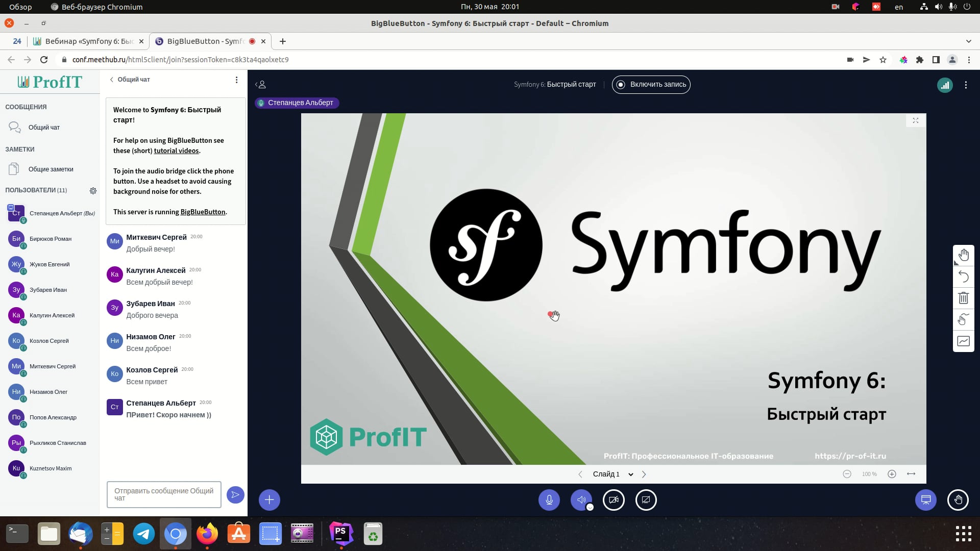Click the presentation fullscreen icon

[916, 121]
